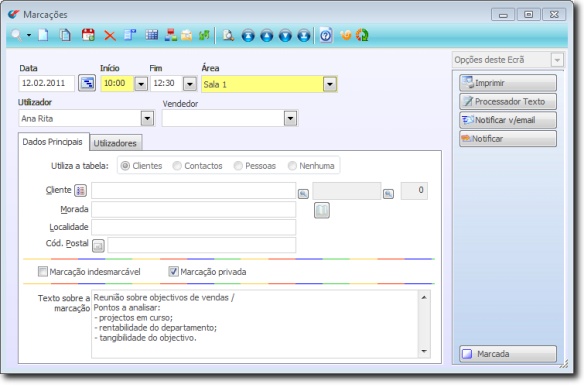The image size is (584, 386).
Task: Go to the first record arrow
Action: [x=248, y=36]
